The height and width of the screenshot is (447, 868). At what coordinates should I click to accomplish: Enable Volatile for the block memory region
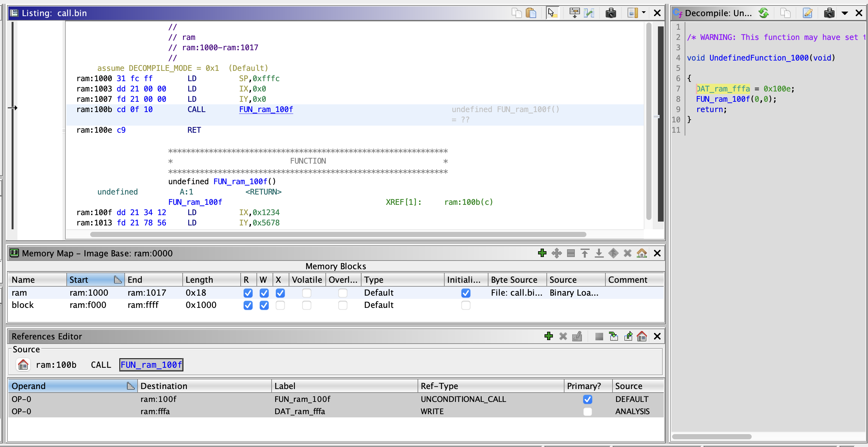(x=307, y=305)
